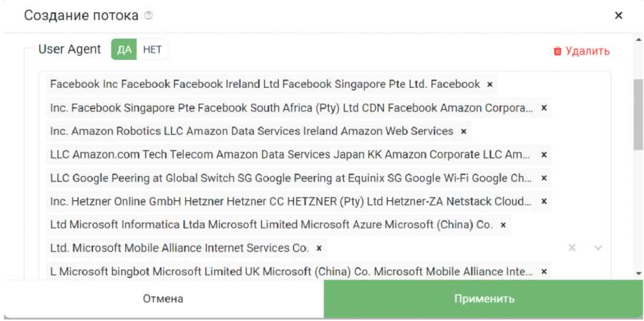Viewport: 644px width, 321px height.
Task: Set User Agent filter to НЕТ
Action: point(152,49)
